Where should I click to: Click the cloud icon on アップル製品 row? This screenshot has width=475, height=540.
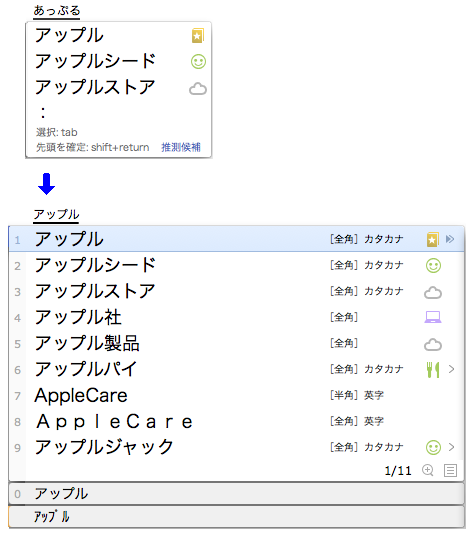[433, 344]
